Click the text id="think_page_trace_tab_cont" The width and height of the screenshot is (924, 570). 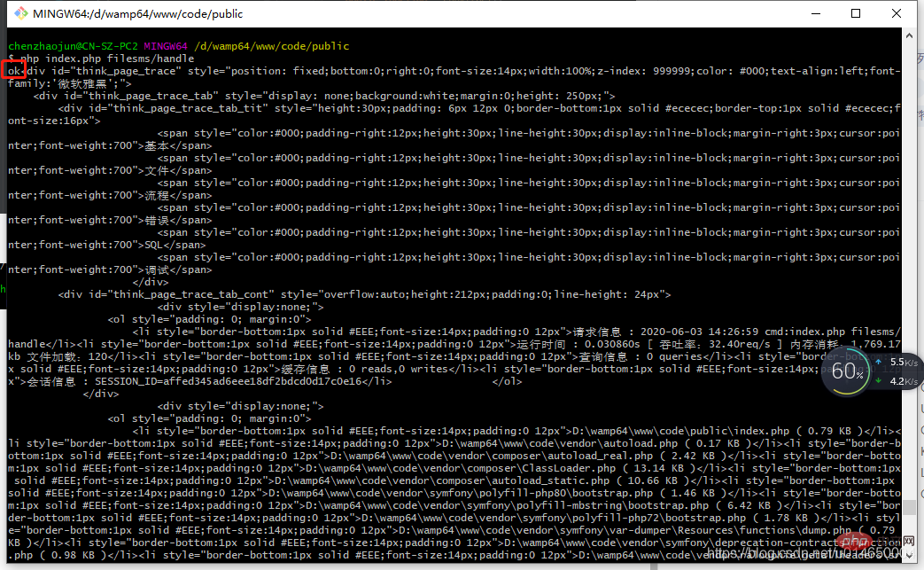(182, 294)
